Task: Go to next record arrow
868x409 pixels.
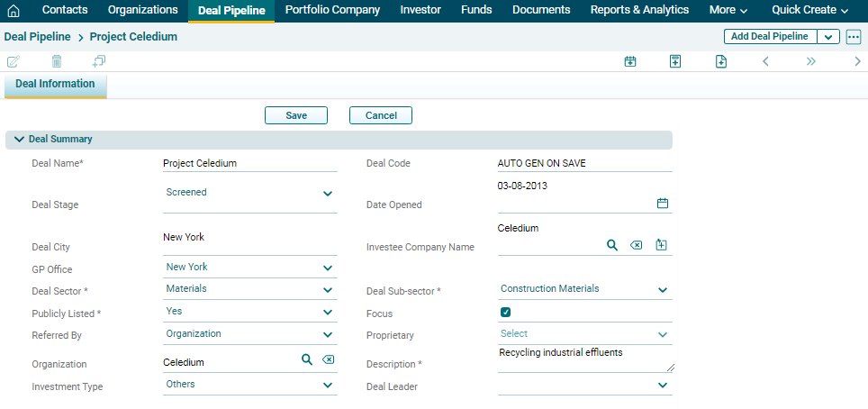Action: click(857, 61)
